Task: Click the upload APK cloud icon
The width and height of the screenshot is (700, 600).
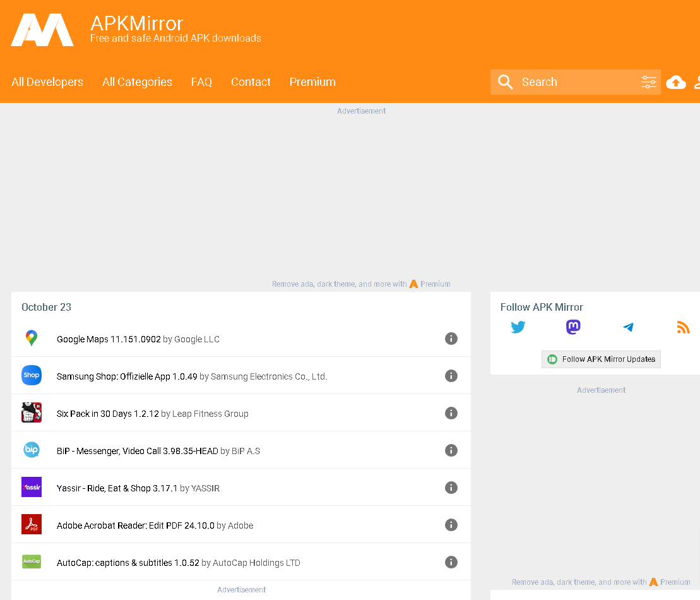Action: point(676,81)
